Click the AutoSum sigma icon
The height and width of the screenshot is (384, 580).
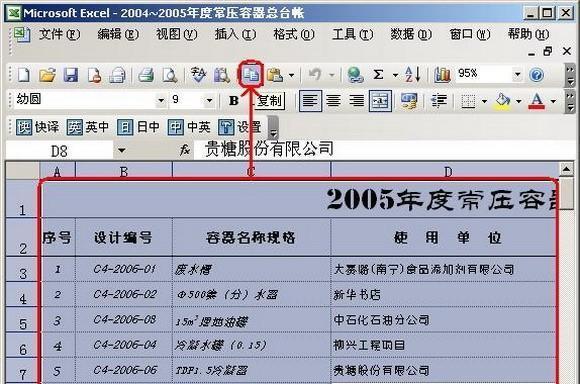pos(378,75)
